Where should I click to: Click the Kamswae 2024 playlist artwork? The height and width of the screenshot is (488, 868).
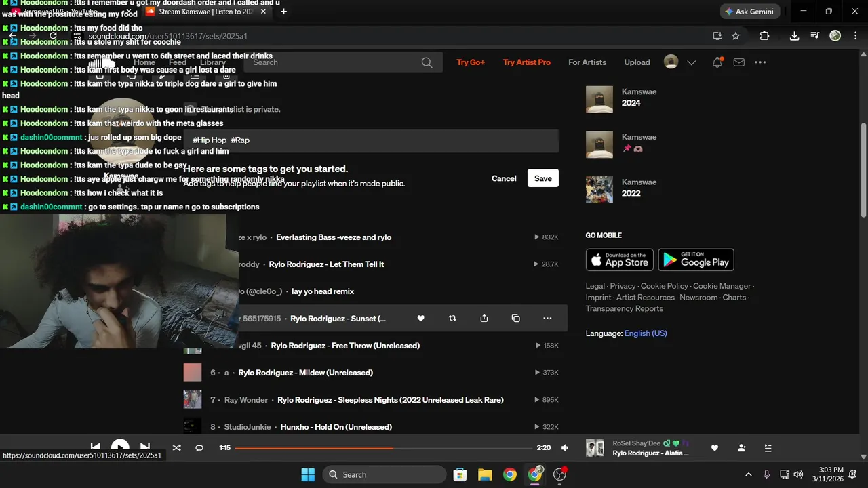tap(599, 100)
